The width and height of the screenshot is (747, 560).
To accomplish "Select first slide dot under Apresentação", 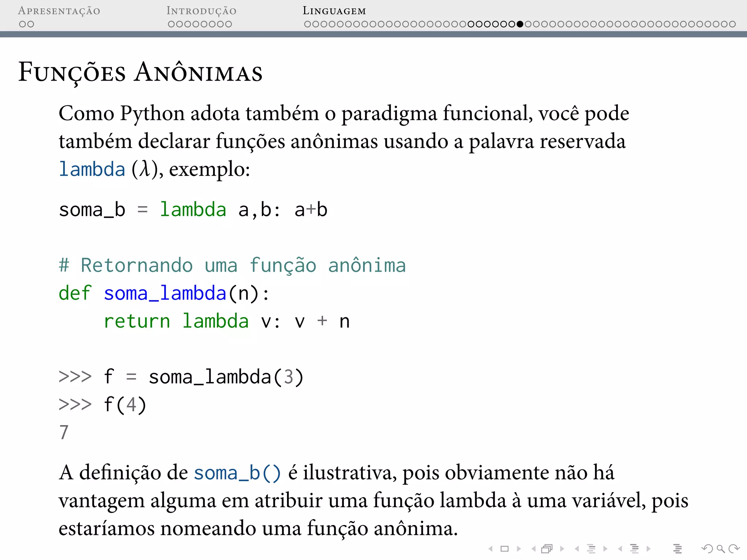I will point(22,24).
